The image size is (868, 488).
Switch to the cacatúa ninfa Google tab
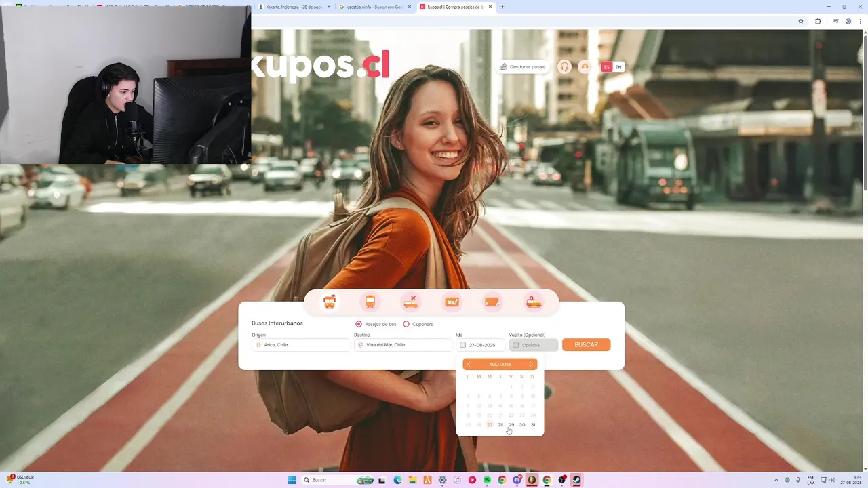coord(374,7)
